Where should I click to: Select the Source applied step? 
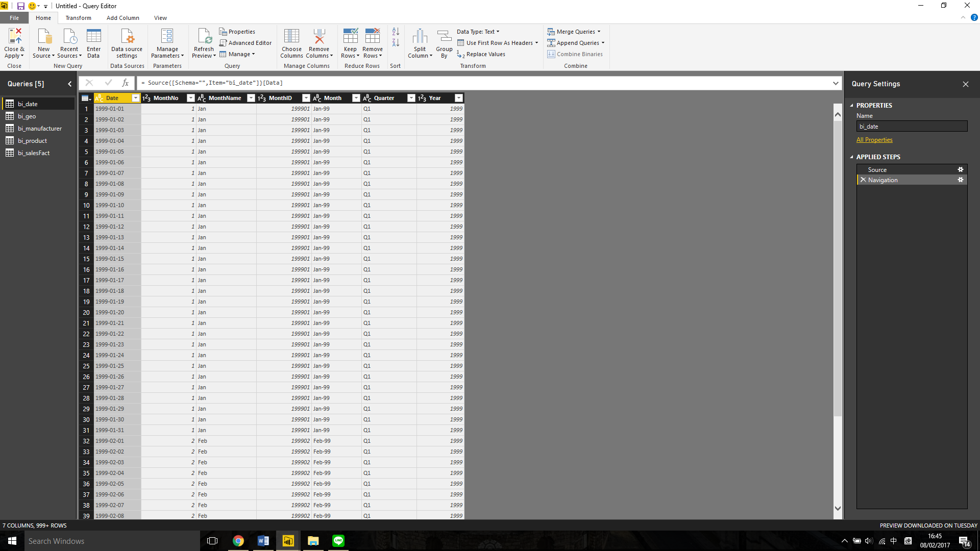point(911,169)
